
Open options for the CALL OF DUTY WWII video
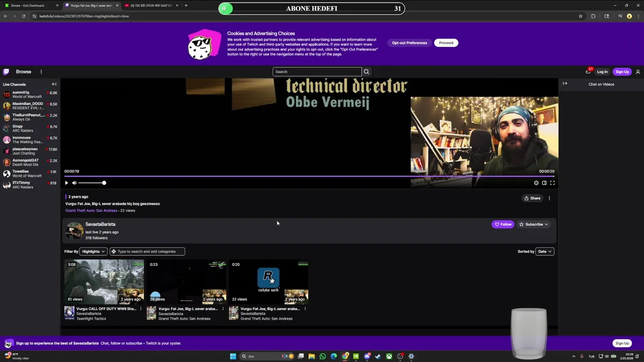[141, 309]
